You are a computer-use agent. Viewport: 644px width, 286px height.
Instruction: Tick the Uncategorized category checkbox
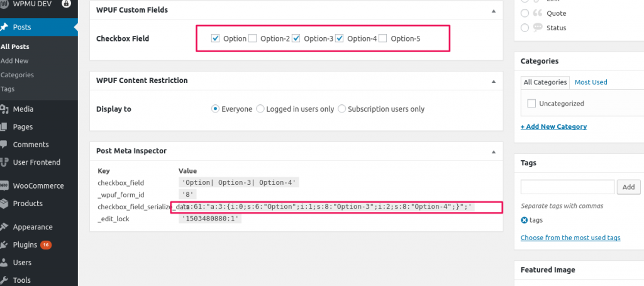click(x=531, y=104)
